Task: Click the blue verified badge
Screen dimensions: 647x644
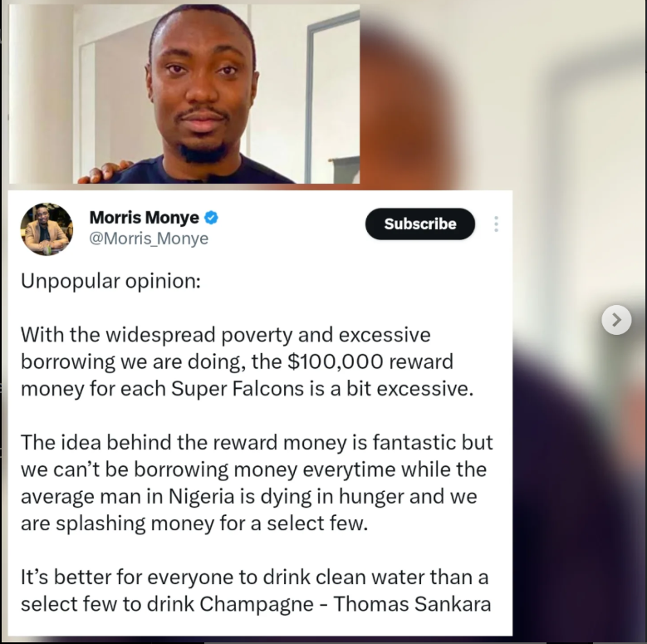Action: coord(212,218)
